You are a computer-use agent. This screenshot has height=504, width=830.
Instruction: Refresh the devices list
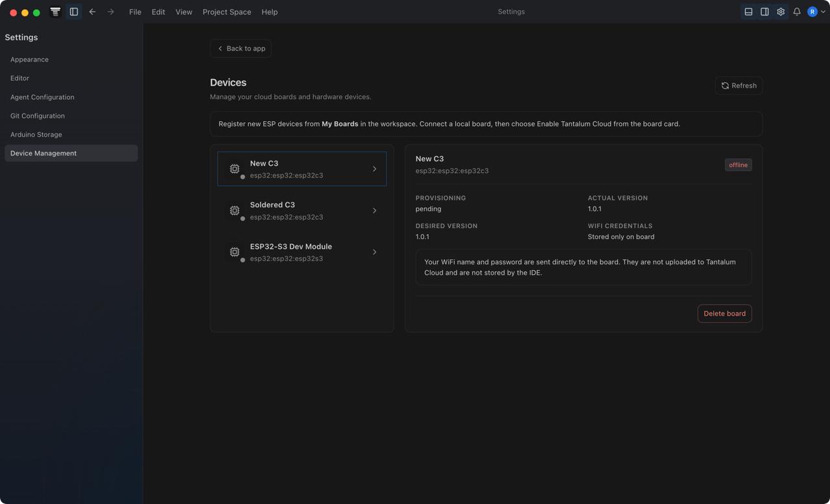[739, 86]
